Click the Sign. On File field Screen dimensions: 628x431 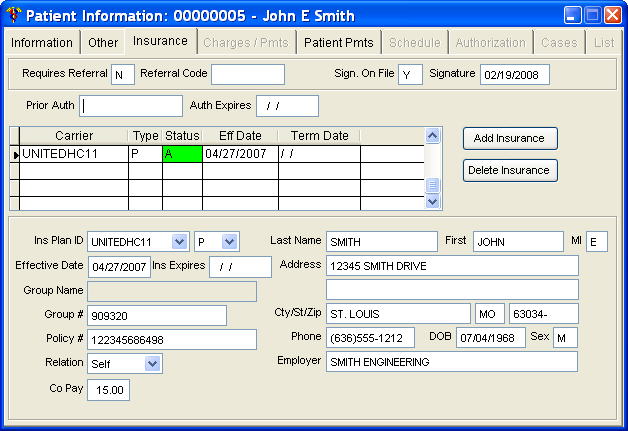point(410,75)
